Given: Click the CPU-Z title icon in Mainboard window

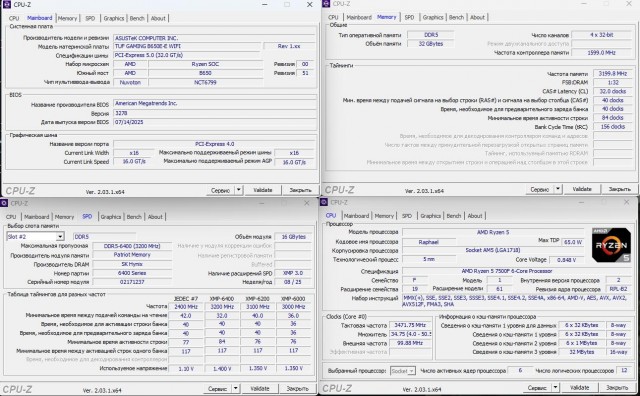Looking at the screenshot, I should (x=7, y=4).
